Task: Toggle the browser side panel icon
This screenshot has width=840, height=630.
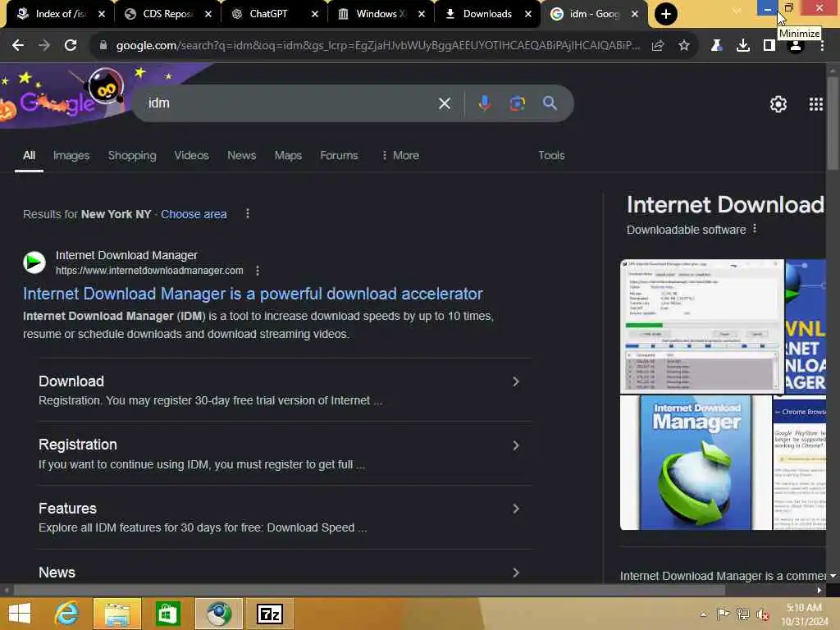Action: click(x=769, y=46)
